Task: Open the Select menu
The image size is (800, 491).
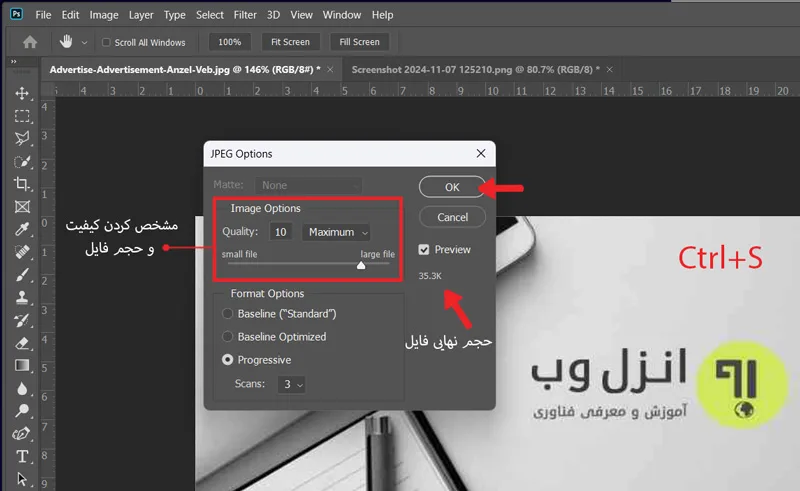Action: click(210, 15)
